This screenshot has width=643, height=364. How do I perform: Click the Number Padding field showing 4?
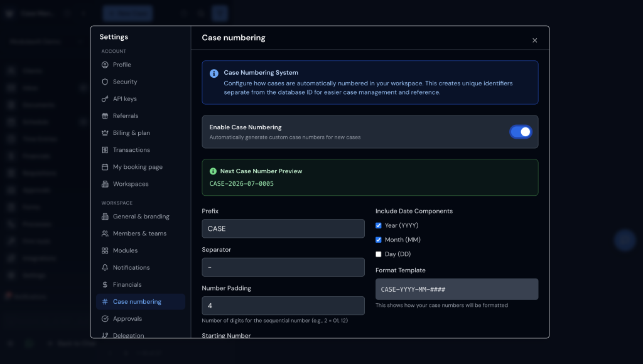(x=283, y=306)
